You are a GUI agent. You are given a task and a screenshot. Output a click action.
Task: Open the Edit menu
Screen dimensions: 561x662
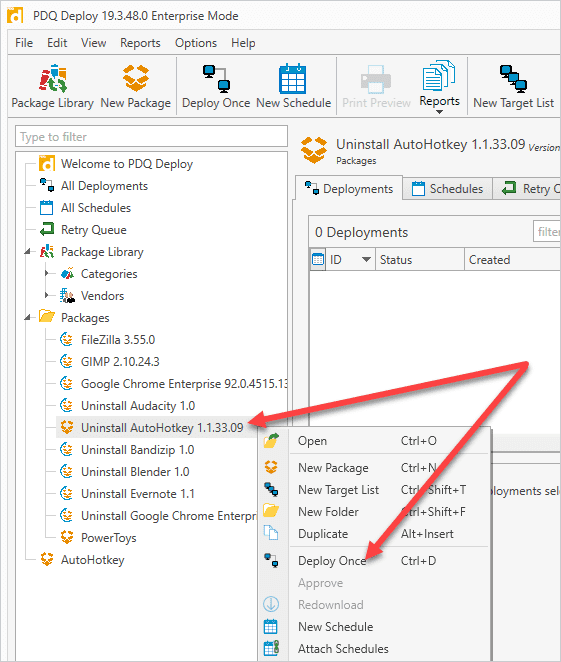point(57,43)
